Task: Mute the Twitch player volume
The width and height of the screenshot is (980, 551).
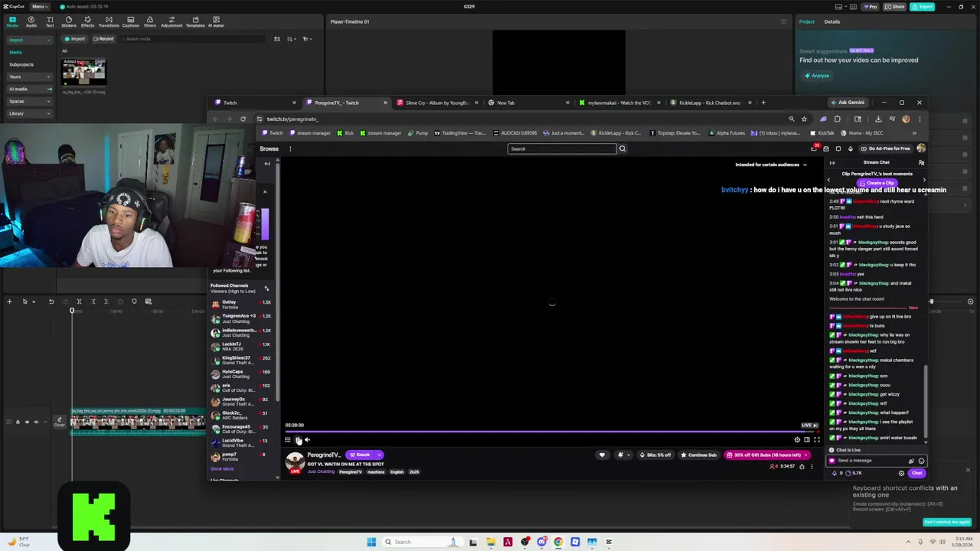Action: tap(308, 439)
